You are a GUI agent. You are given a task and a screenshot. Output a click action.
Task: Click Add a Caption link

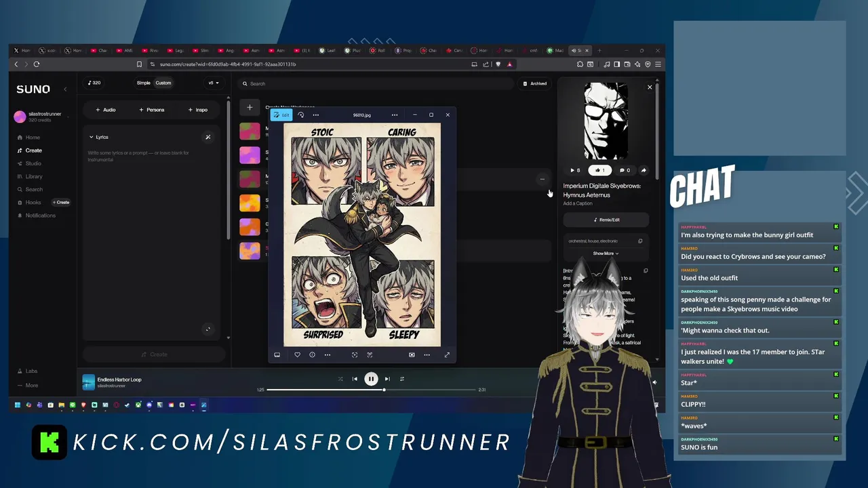pos(578,203)
